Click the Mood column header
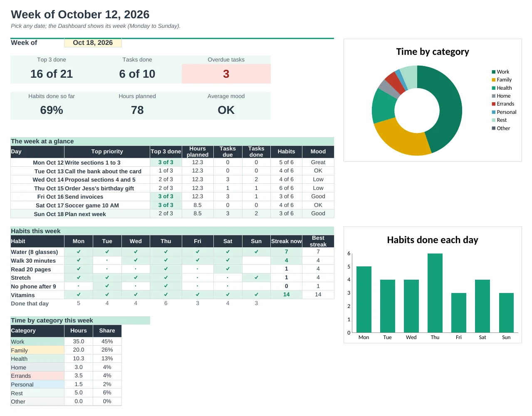This screenshot has width=532, height=416. tap(318, 152)
